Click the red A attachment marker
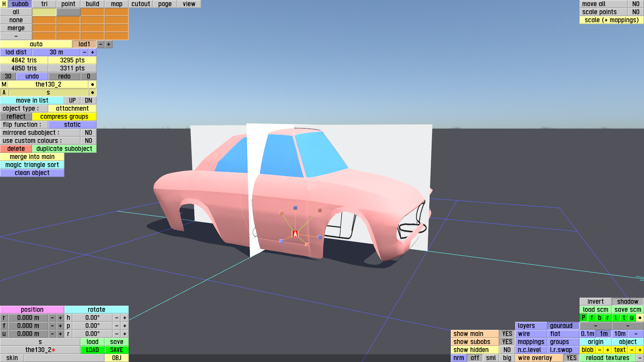The height and width of the screenshot is (362, 644). click(295, 234)
